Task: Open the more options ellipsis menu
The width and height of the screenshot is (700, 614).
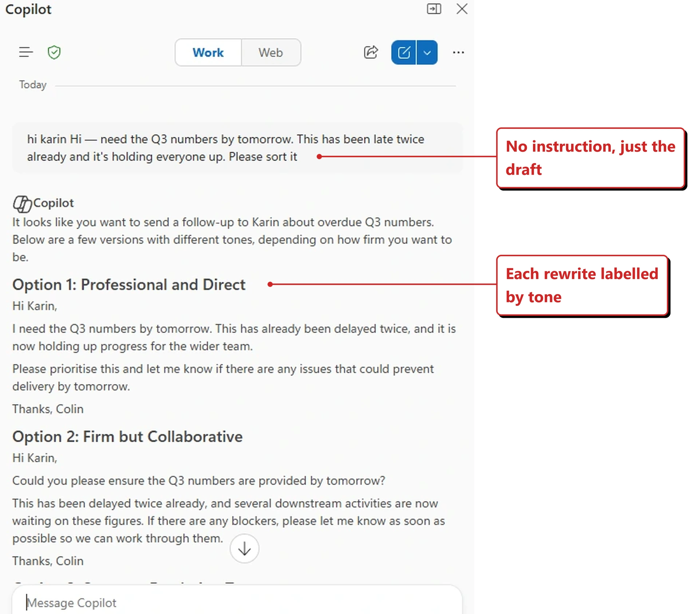Action: (x=458, y=52)
